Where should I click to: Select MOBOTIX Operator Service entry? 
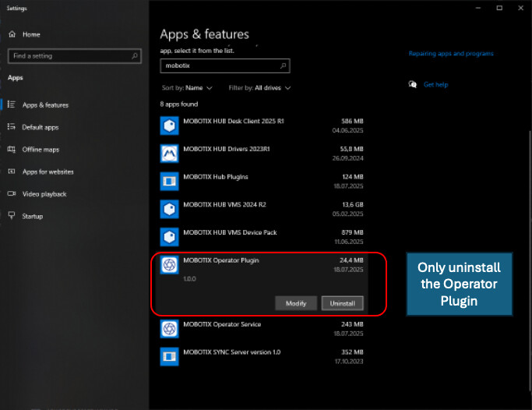[262, 329]
